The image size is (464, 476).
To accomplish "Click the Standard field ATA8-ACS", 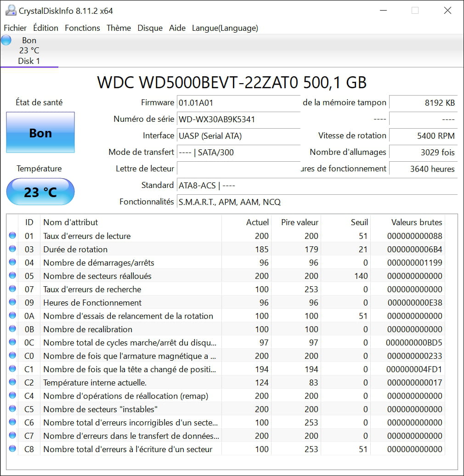I will coord(317,185).
